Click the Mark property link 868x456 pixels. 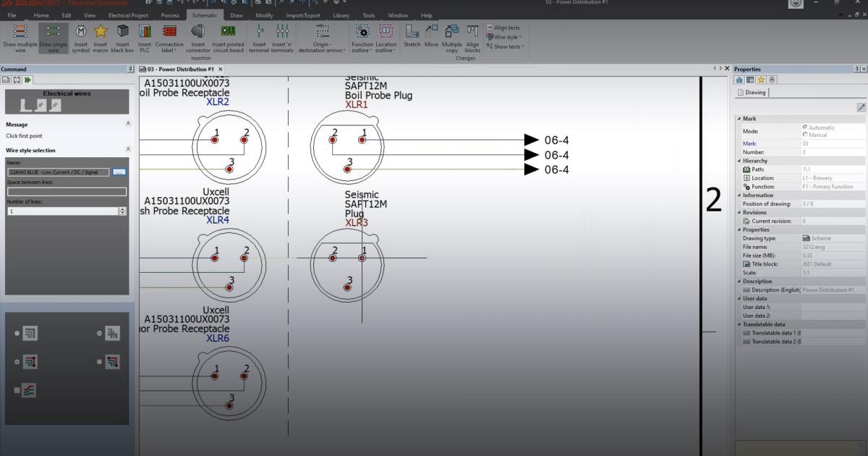pos(749,143)
